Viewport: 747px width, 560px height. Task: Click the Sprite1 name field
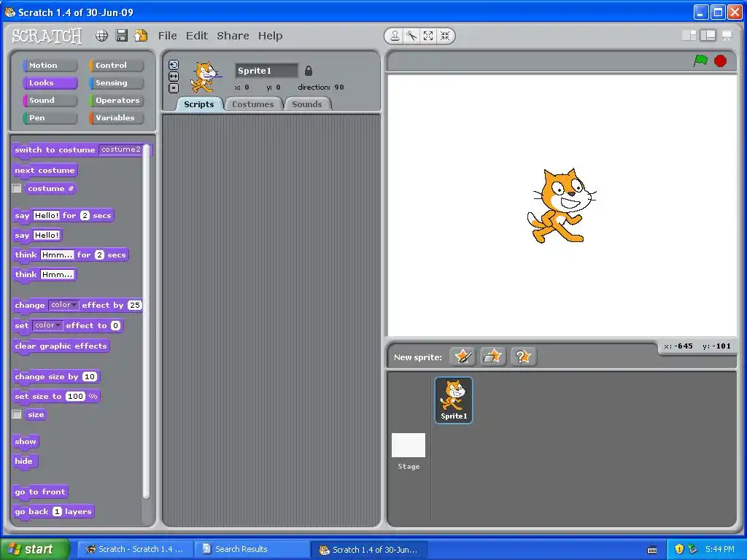tap(266, 71)
